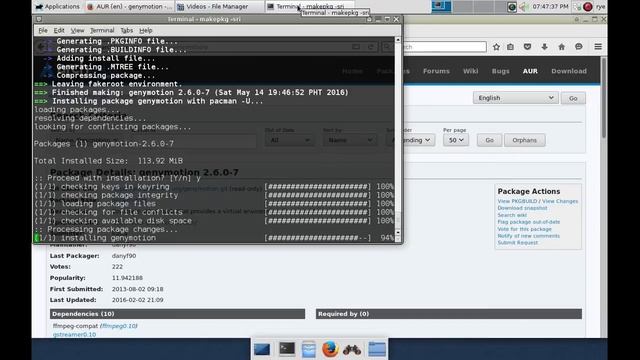
Task: Click the green circular indicator in panel
Action: click(x=512, y=7)
